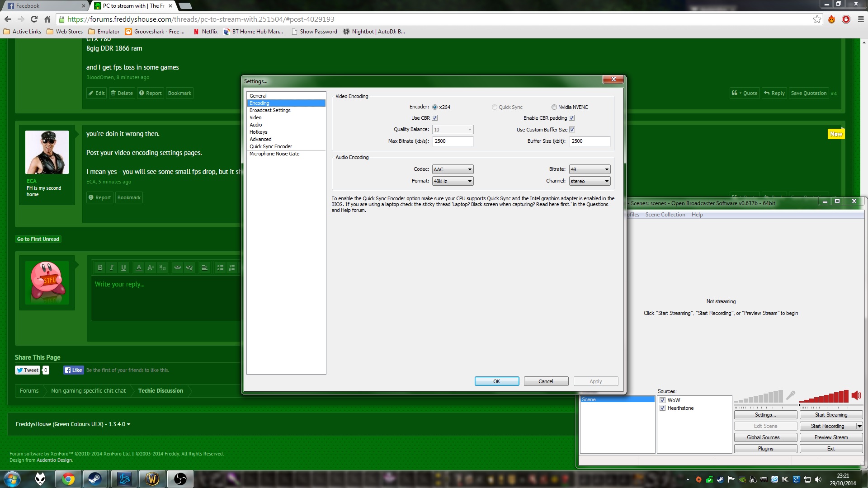Image resolution: width=868 pixels, height=488 pixels.
Task: Click Preview Stream in OBS
Action: (831, 437)
